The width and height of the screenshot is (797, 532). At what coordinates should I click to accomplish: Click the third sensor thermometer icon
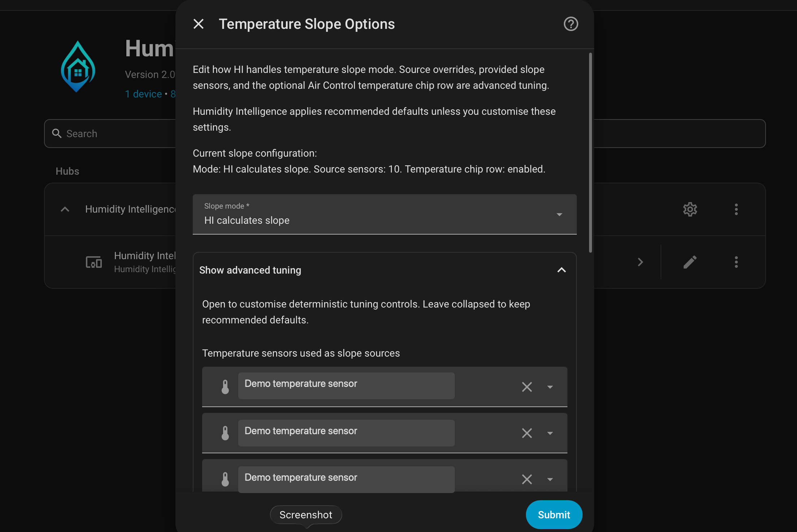[x=225, y=479]
